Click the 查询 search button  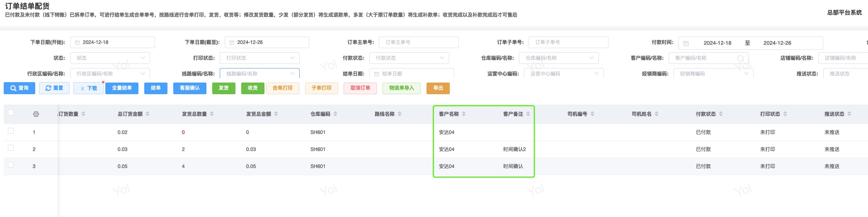pyautogui.click(x=19, y=88)
